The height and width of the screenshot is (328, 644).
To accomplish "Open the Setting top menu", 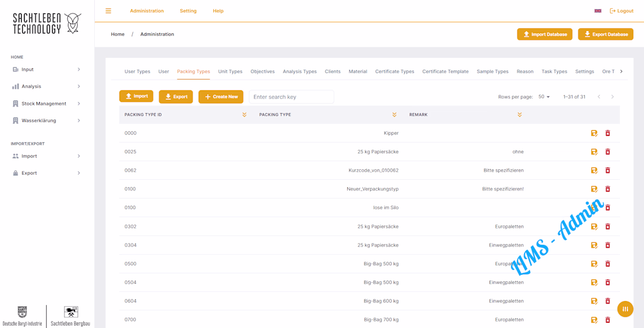I will [188, 11].
